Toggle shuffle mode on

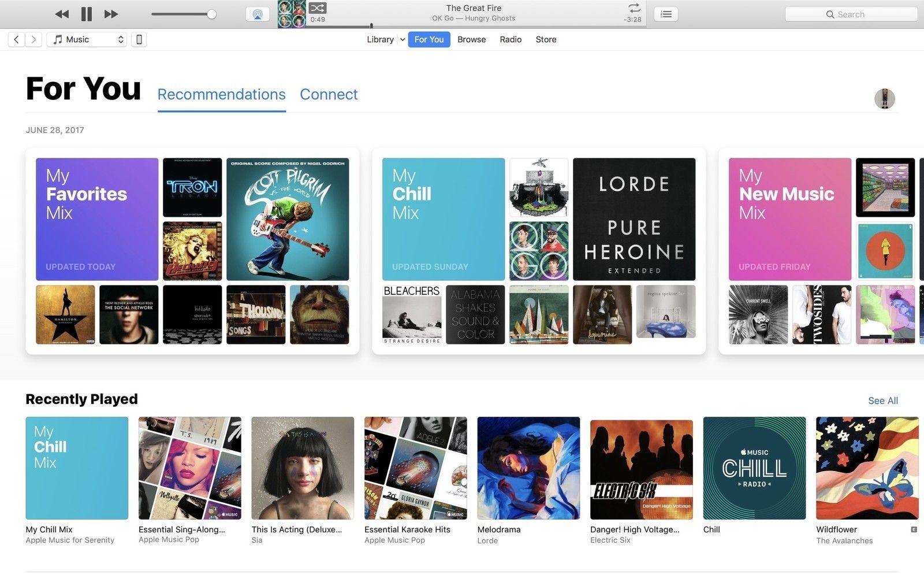pyautogui.click(x=317, y=8)
